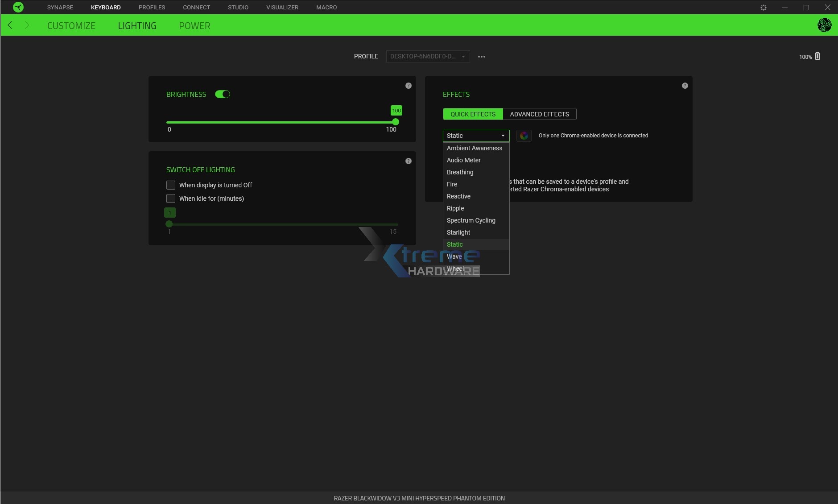Open Brightness help question mark
838x504 pixels.
pyautogui.click(x=408, y=86)
